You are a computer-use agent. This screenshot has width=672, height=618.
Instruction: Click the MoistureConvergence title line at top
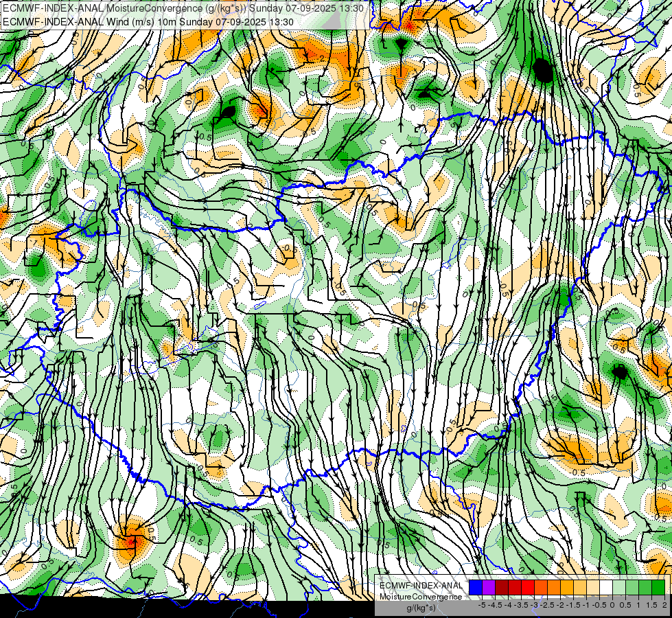(183, 8)
